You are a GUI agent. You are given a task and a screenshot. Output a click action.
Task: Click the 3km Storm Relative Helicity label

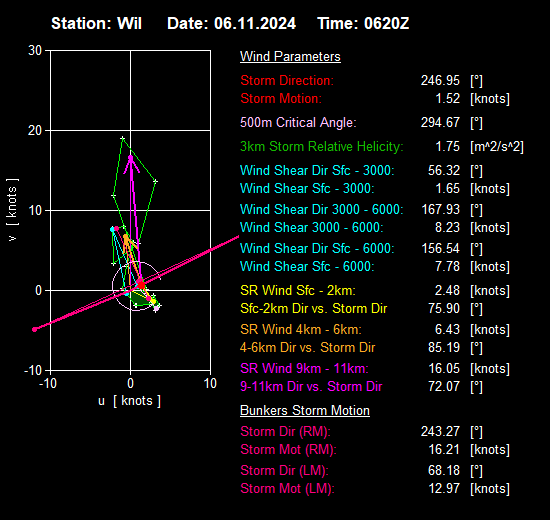pos(322,146)
